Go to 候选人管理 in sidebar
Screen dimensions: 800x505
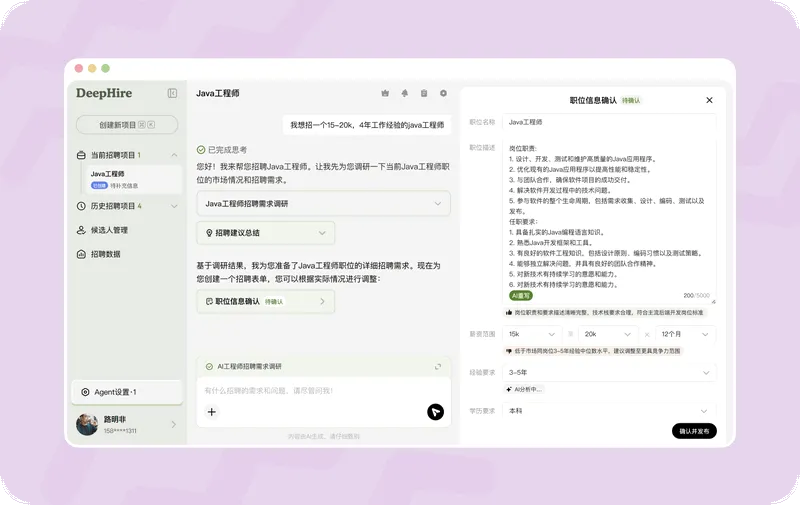(109, 230)
